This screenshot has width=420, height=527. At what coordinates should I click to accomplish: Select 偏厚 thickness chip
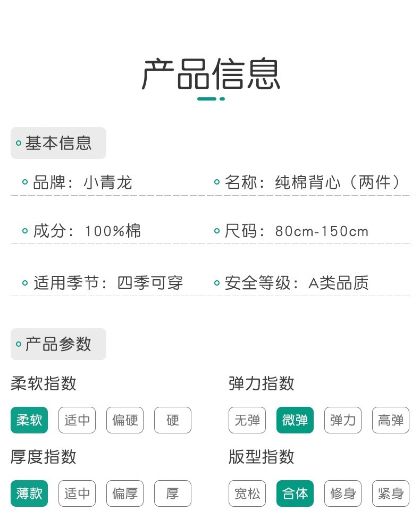[x=125, y=493]
